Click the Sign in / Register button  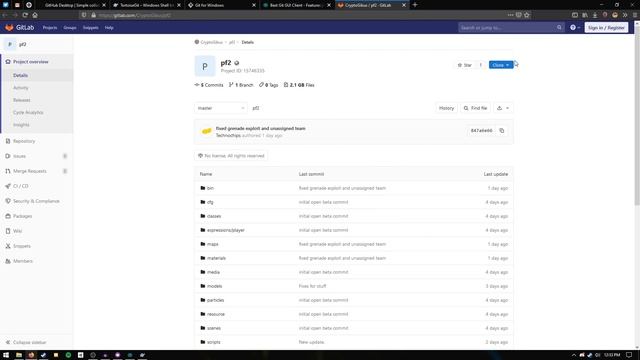606,27
